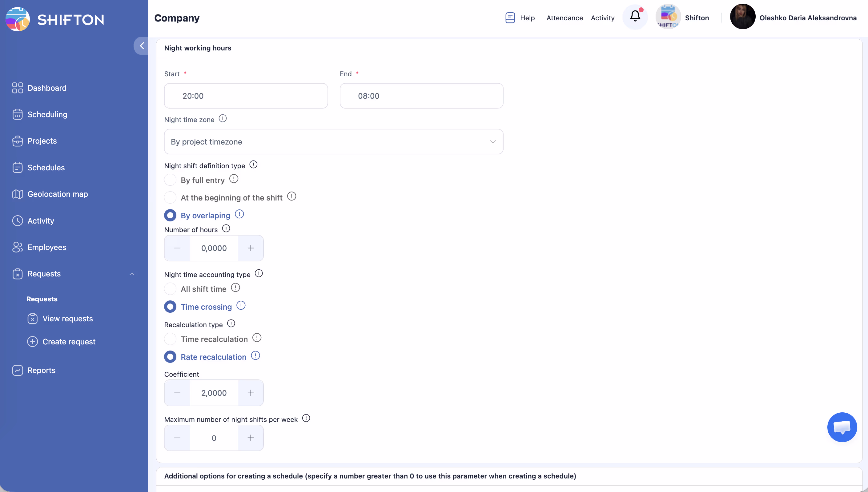This screenshot has width=868, height=492.
Task: Select the By full entry radio option
Action: 170,180
